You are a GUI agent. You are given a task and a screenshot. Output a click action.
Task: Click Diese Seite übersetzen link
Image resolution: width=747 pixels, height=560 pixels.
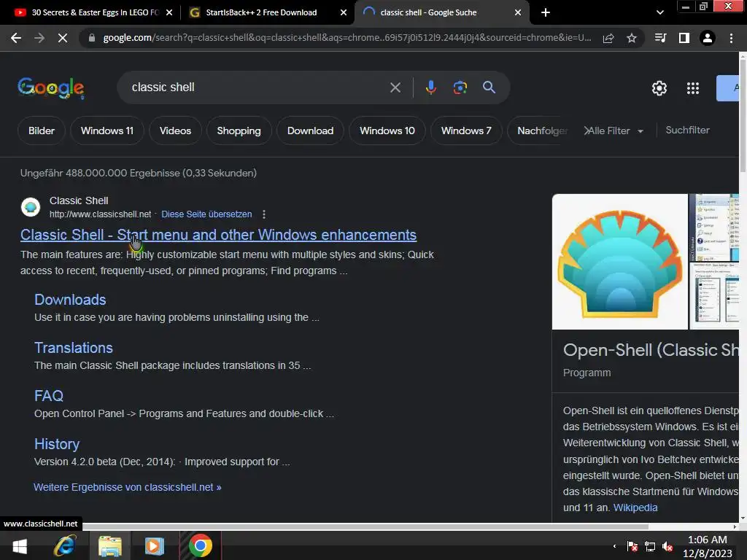[206, 214]
